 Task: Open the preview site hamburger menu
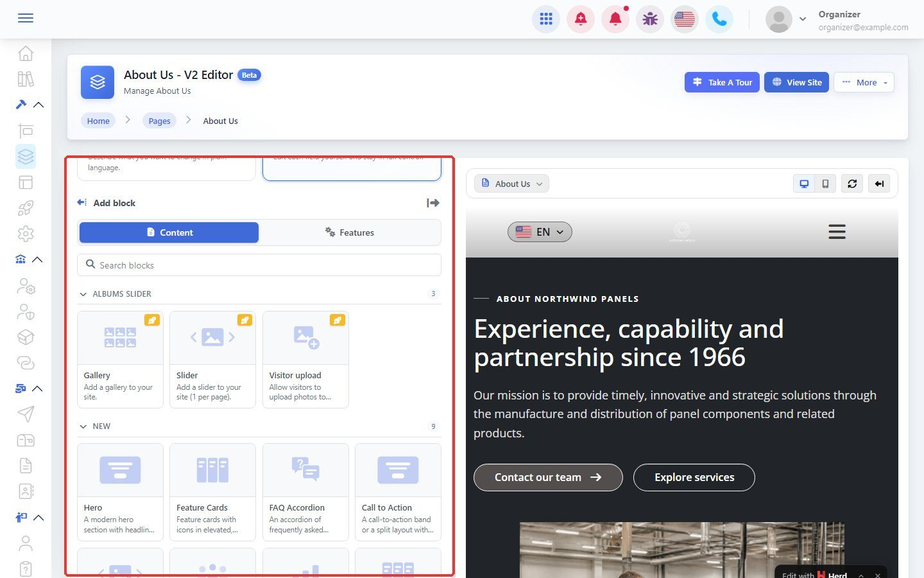coord(837,232)
